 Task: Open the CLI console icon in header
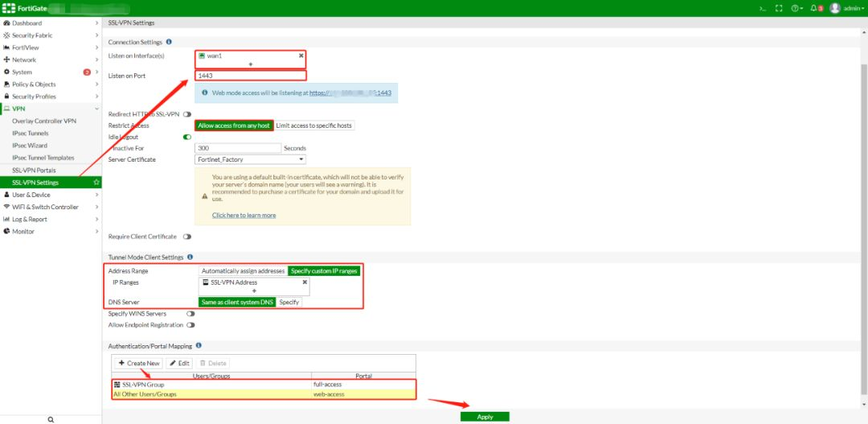[762, 8]
